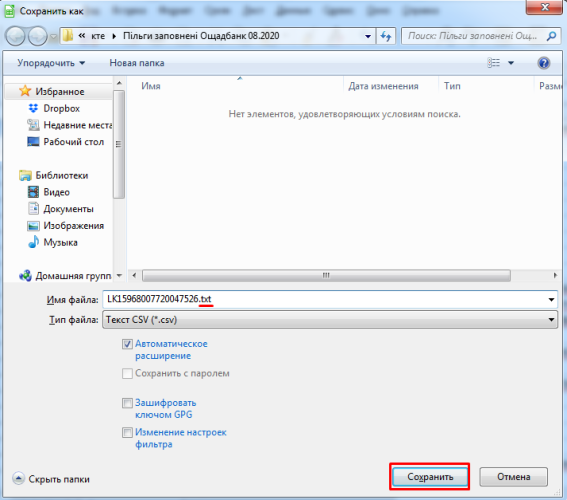
Task: Click the refresh folder icon
Action: pyautogui.click(x=386, y=36)
